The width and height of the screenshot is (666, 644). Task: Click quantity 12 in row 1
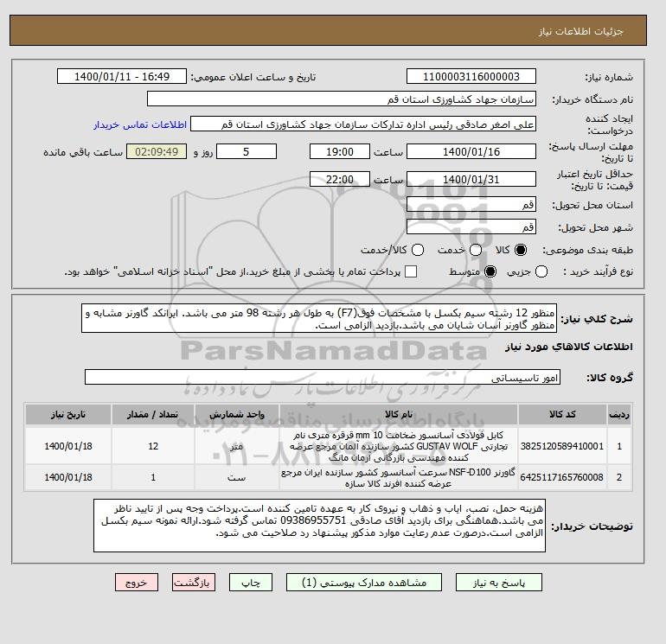153,446
